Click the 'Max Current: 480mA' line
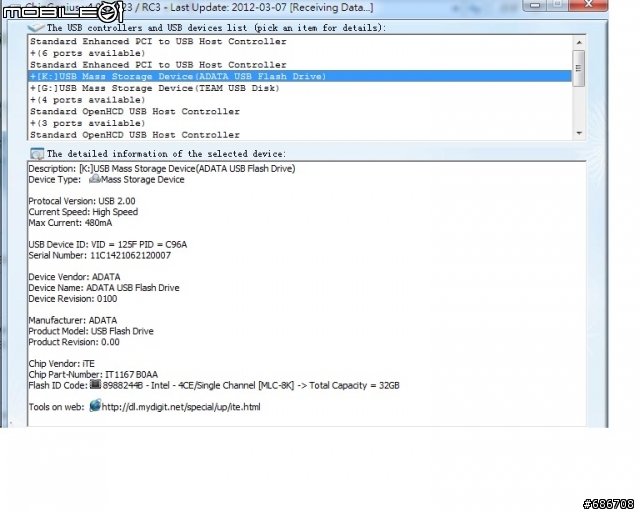The width and height of the screenshot is (640, 512). click(x=70, y=223)
